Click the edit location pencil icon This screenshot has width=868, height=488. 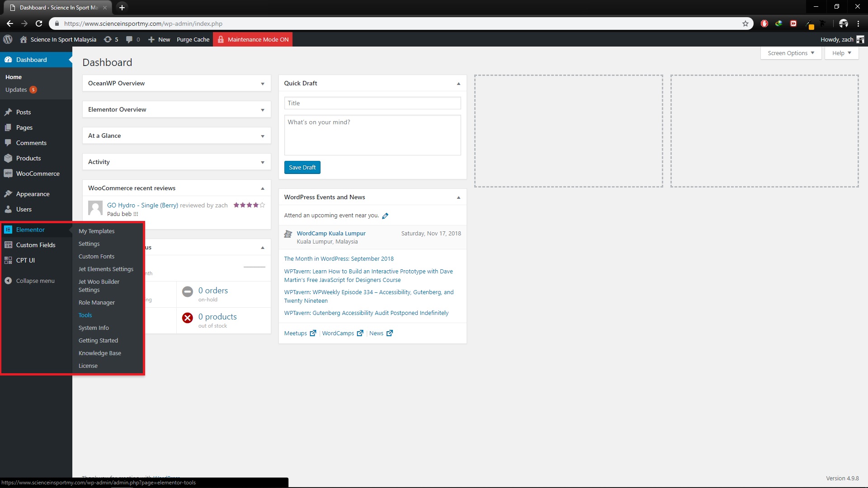pos(385,216)
